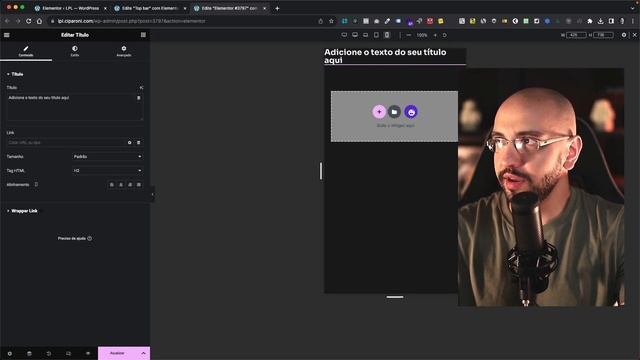Select laptop device in responsive bar
The width and height of the screenshot is (640, 360).
pos(365,35)
